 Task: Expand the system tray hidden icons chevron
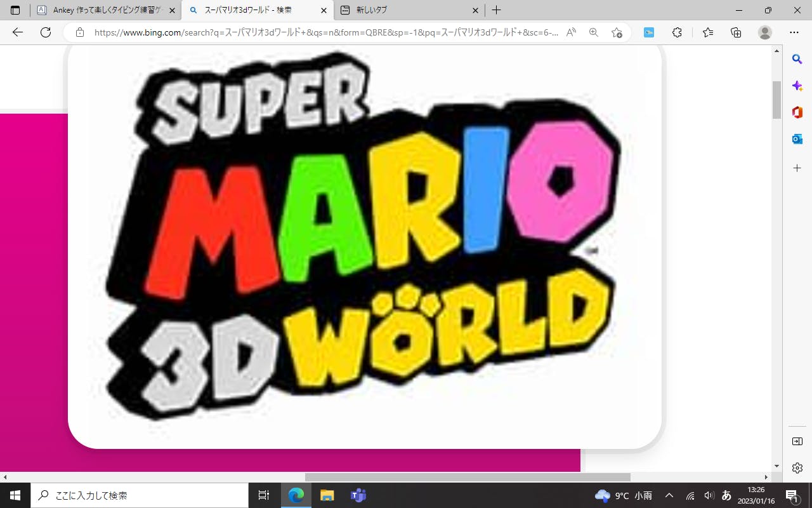pyautogui.click(x=669, y=495)
